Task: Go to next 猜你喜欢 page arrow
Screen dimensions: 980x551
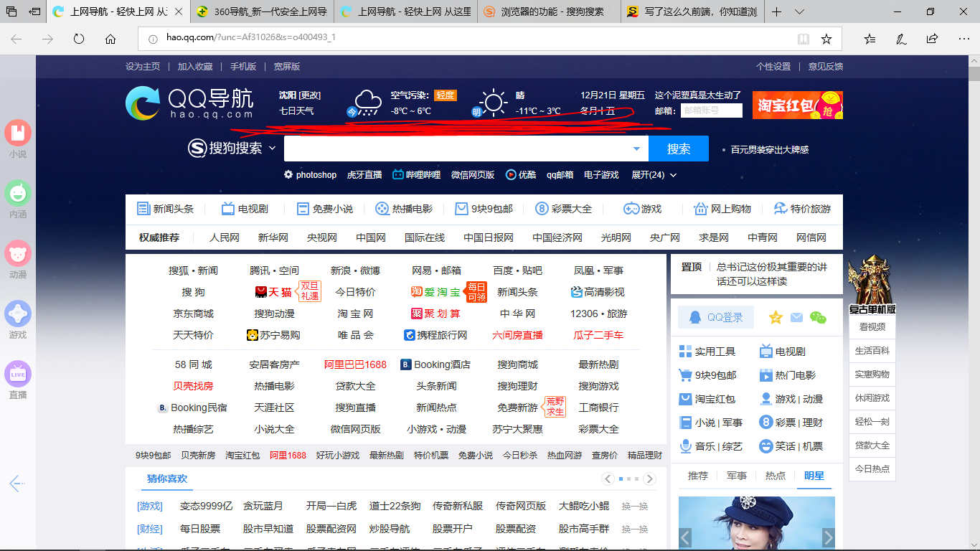Action: point(649,479)
